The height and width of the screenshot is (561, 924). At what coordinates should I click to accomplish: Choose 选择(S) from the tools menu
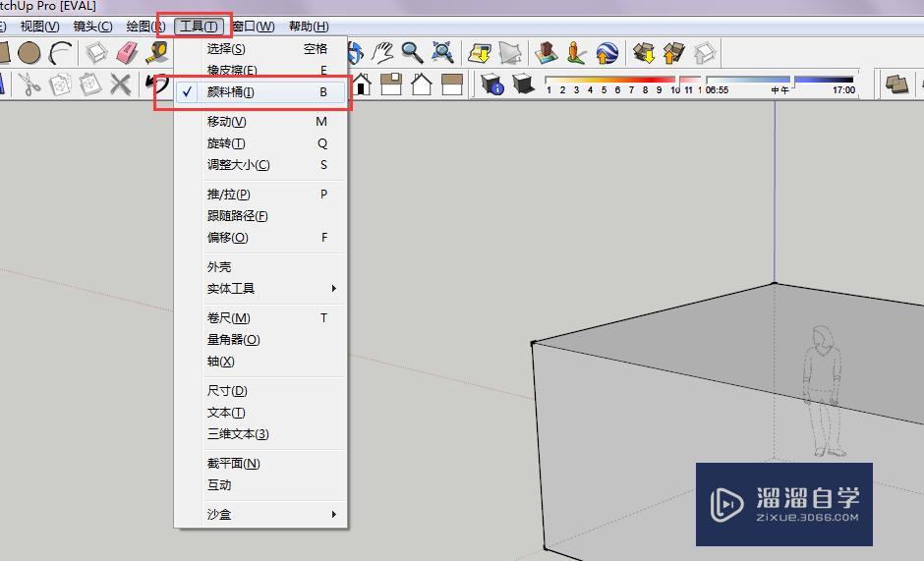[260, 48]
